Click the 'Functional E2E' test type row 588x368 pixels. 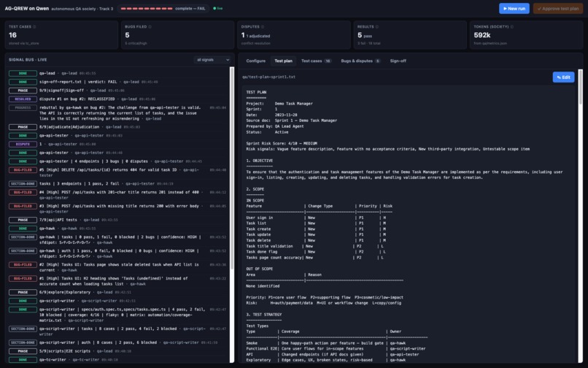[336, 348]
